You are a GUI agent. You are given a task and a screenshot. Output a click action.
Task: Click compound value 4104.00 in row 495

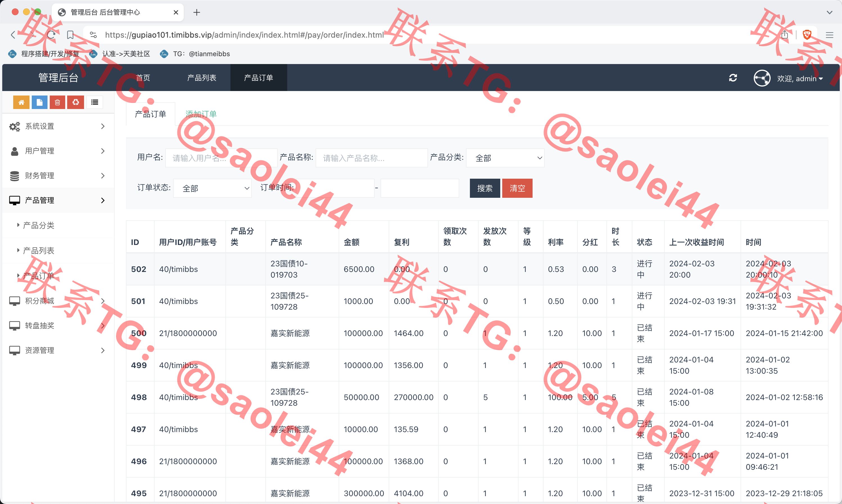409,494
